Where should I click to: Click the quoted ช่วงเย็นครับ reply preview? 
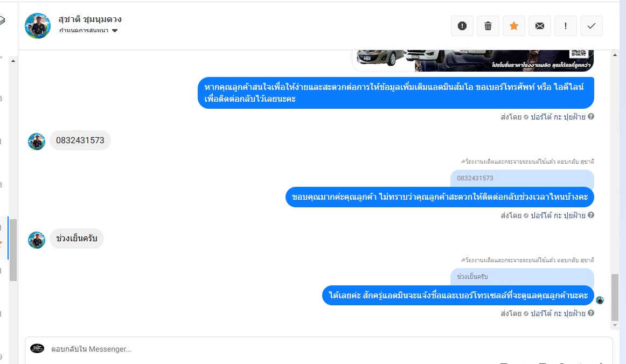(x=522, y=277)
